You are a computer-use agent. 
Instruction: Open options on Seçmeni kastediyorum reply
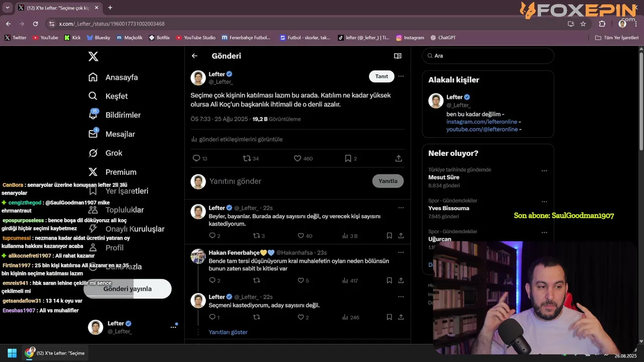pyautogui.click(x=401, y=297)
